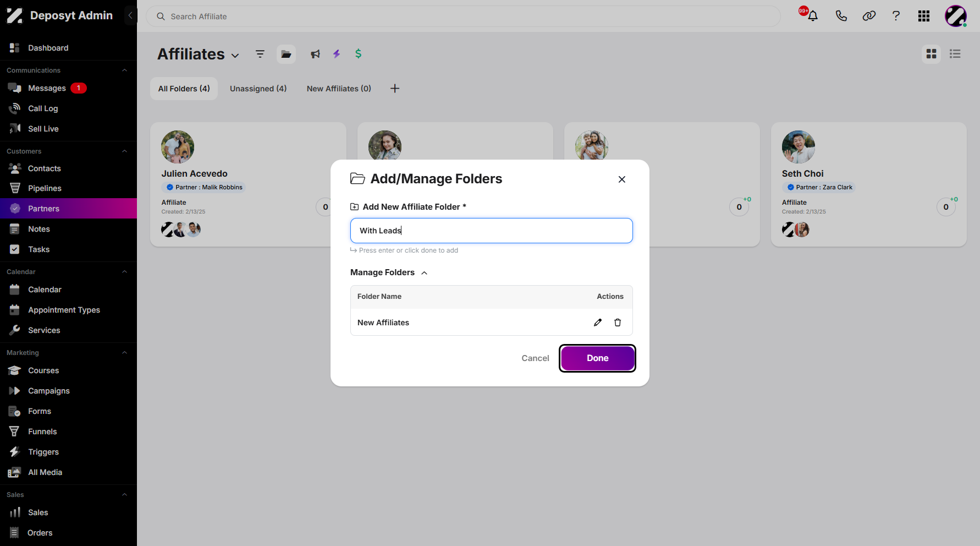The height and width of the screenshot is (546, 980).
Task: Open Partners in the sidebar
Action: 68,209
